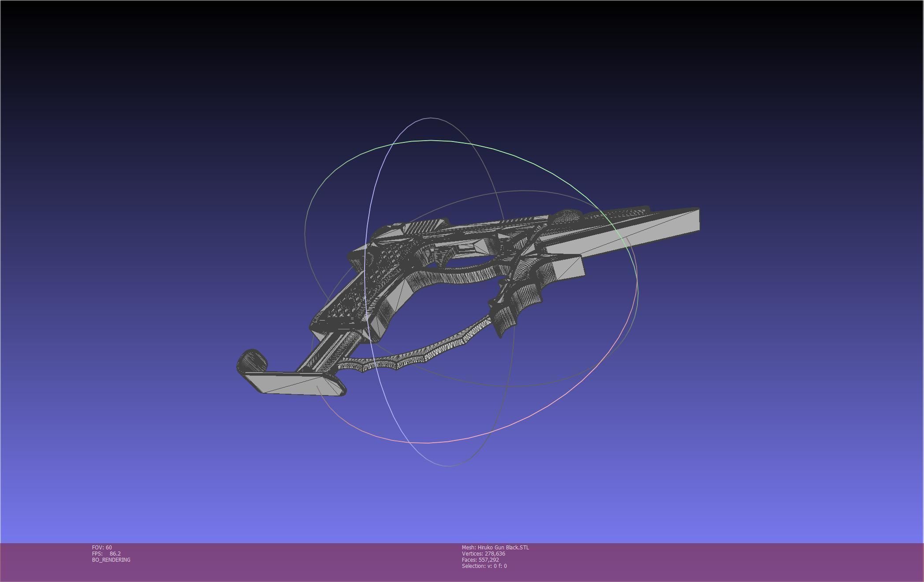The image size is (924, 582).
Task: Click the Mesh: Hiruko Gun Black.STL label
Action: 495,547
